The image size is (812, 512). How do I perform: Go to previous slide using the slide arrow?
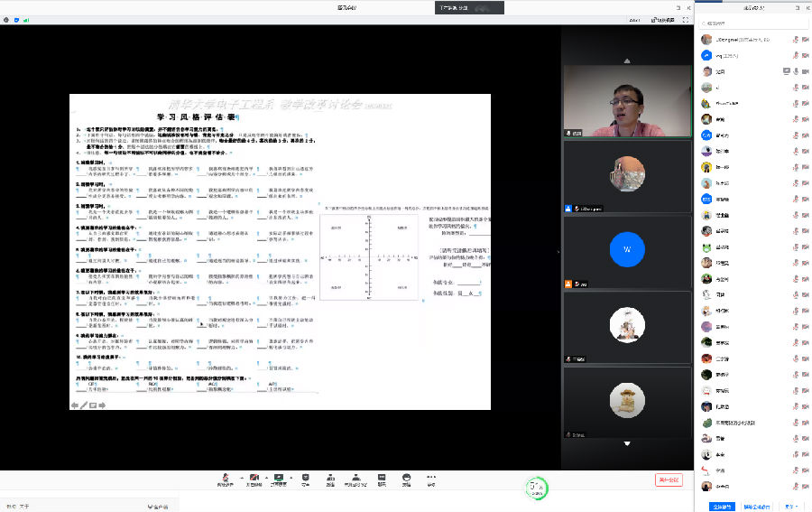coord(75,405)
